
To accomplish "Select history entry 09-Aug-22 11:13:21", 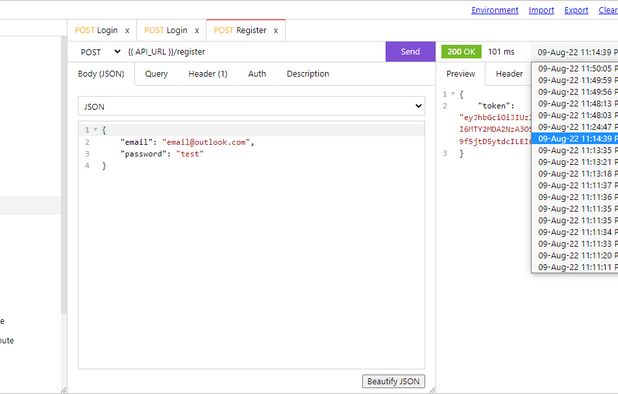I will point(575,162).
